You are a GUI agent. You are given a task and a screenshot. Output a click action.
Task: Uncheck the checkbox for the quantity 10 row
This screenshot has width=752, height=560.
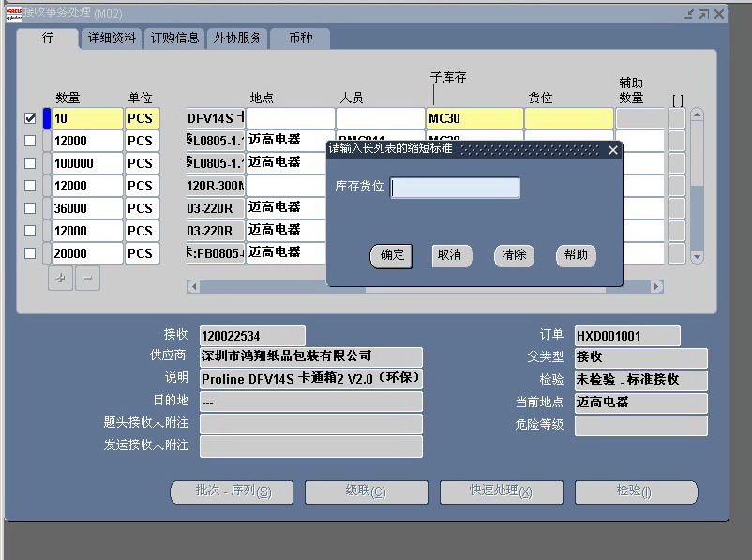(30, 118)
